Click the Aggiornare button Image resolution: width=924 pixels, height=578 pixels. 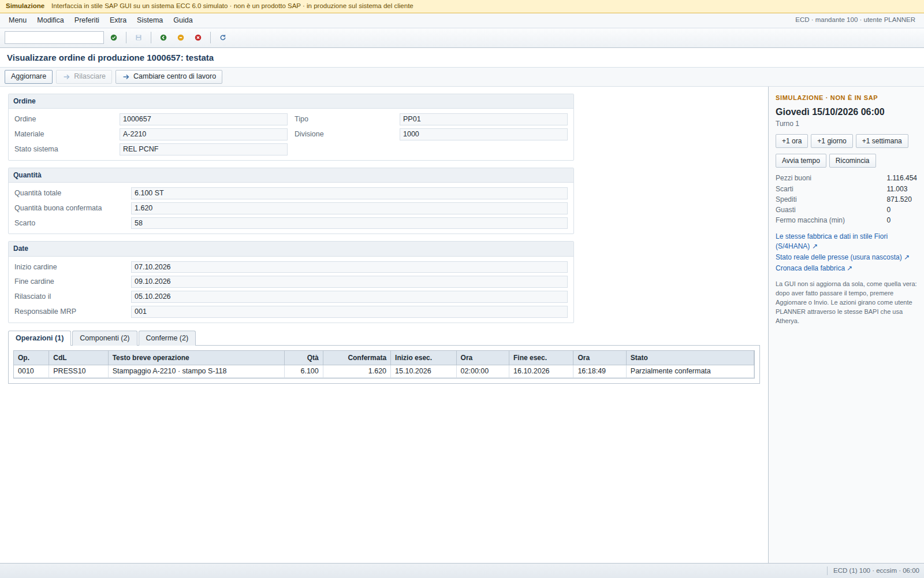pos(28,76)
